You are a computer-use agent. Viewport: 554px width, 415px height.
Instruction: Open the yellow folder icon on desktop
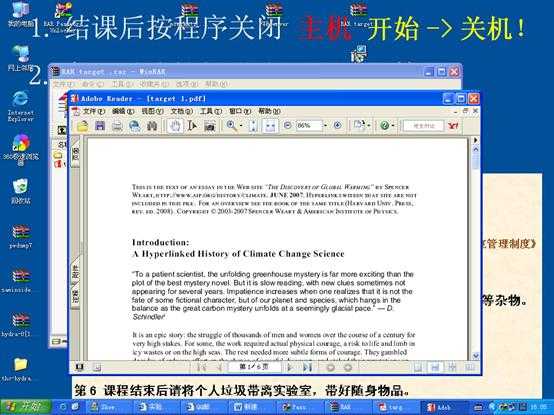[x=20, y=369]
